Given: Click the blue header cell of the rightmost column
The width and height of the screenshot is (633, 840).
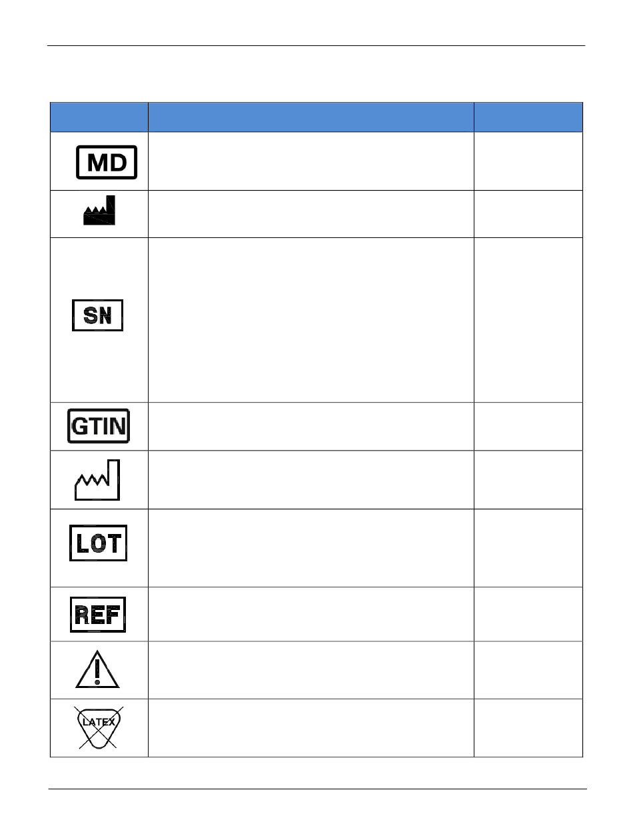Looking at the screenshot, I should click(528, 117).
